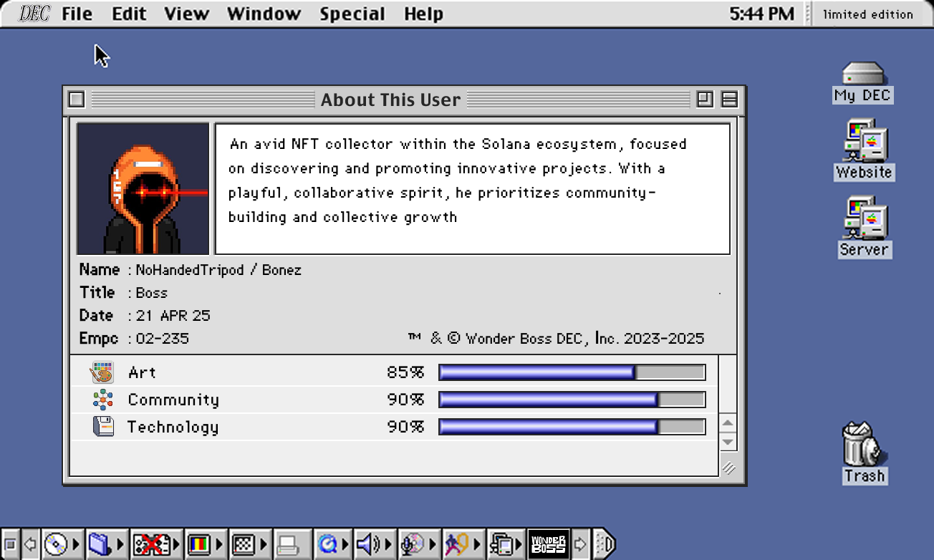Click the Empc value 02-235
This screenshot has width=934, height=560.
click(x=163, y=339)
